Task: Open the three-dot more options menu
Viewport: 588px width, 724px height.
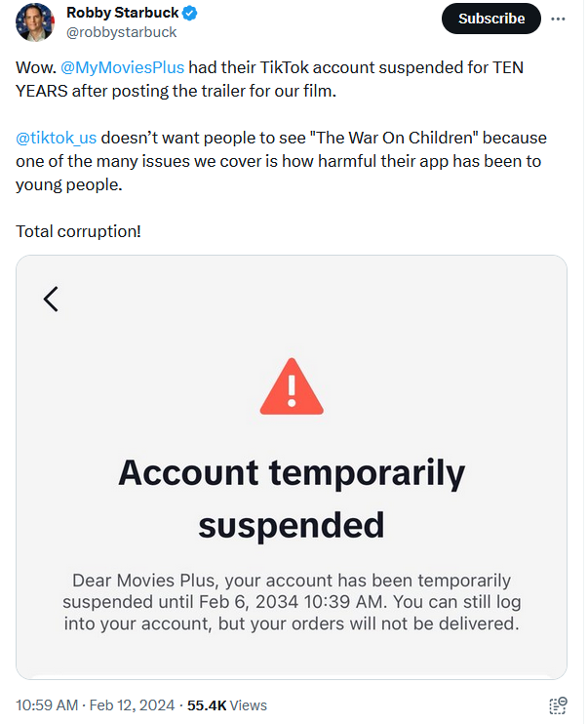Action: click(558, 19)
